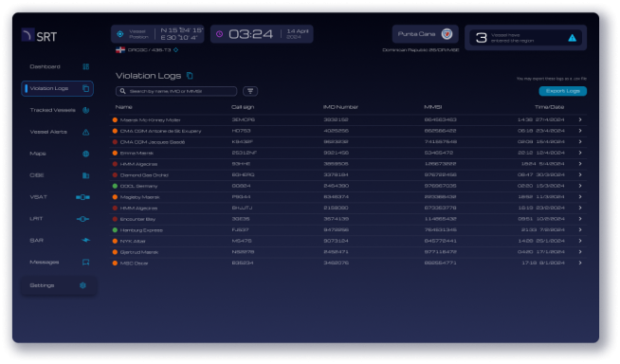Expand the MSC Oscar row chevron
The width and height of the screenshot is (620, 364).
point(580,263)
